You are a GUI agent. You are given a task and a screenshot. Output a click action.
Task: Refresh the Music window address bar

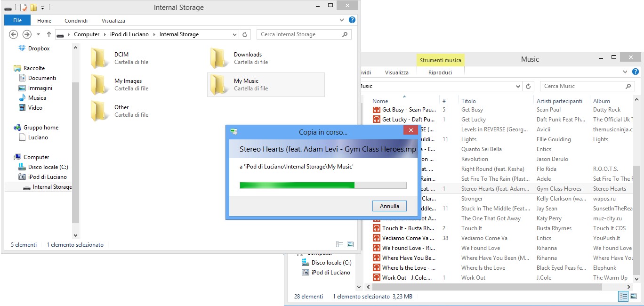tap(528, 86)
